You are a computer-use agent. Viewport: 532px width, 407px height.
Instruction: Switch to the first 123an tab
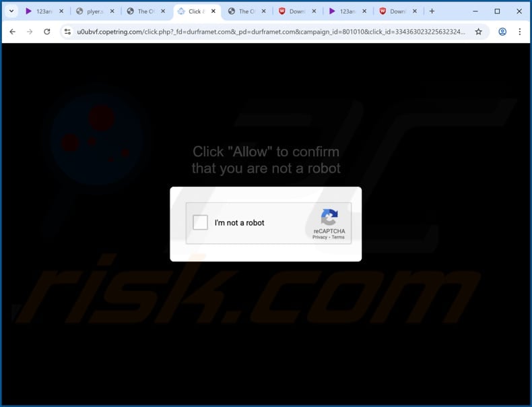click(39, 11)
